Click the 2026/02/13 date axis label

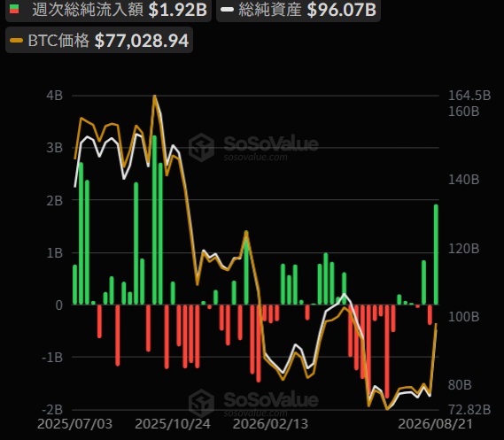270,424
